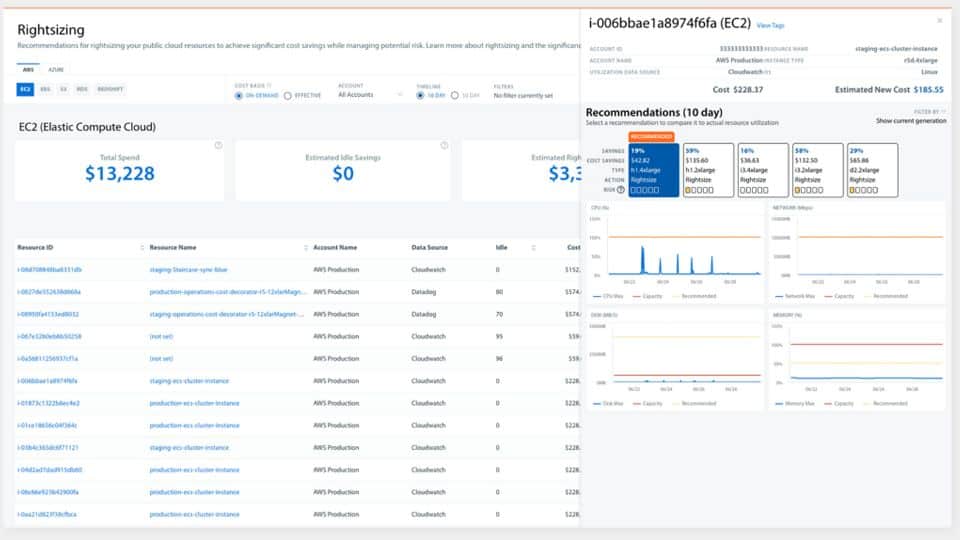Click the Filters 'No filter currently set' field
This screenshot has width=960, height=540.
[x=523, y=96]
